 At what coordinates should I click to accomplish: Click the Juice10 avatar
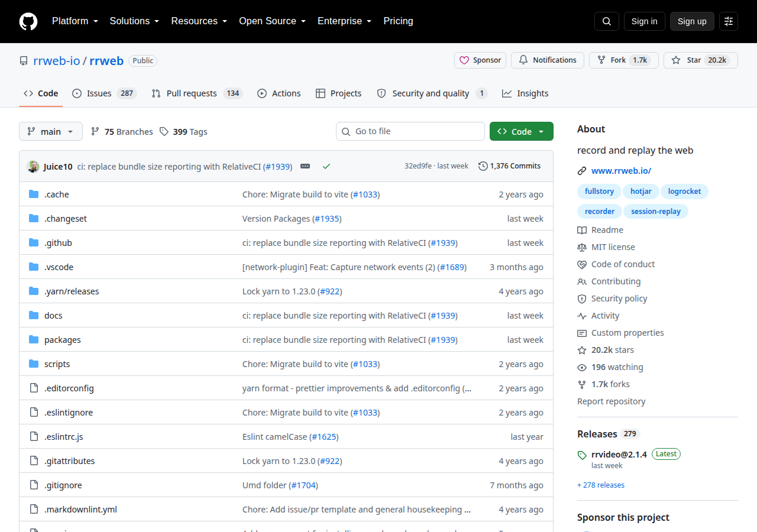pos(33,167)
